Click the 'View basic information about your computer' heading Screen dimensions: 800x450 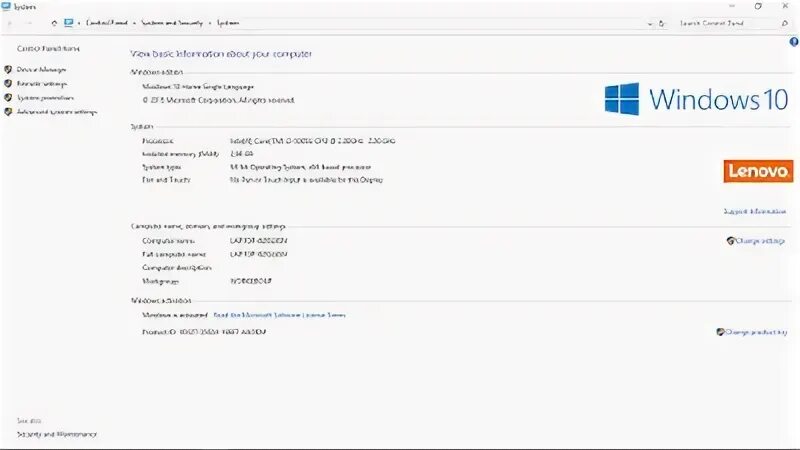[x=221, y=54]
